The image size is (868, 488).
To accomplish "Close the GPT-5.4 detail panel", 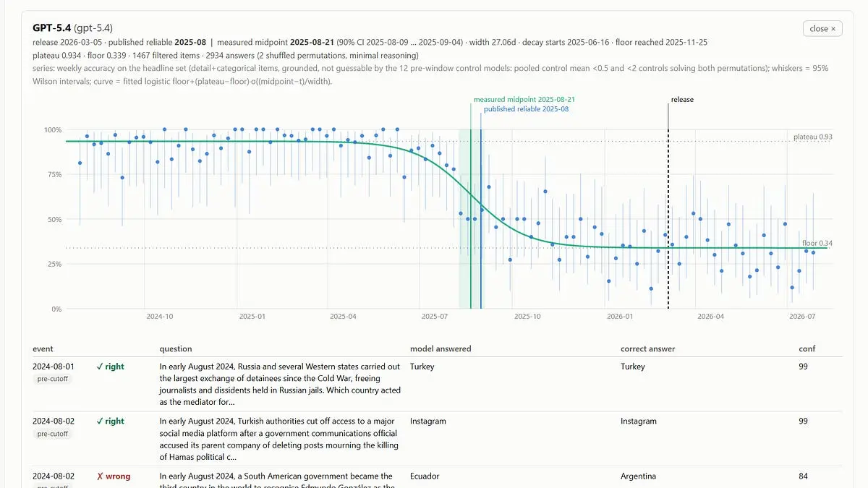I will pos(822,28).
